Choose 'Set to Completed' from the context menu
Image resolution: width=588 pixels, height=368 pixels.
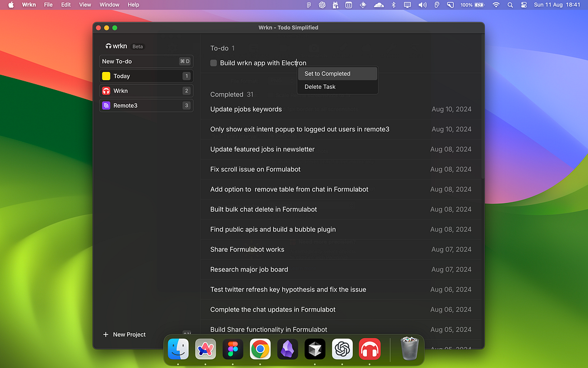coord(328,74)
